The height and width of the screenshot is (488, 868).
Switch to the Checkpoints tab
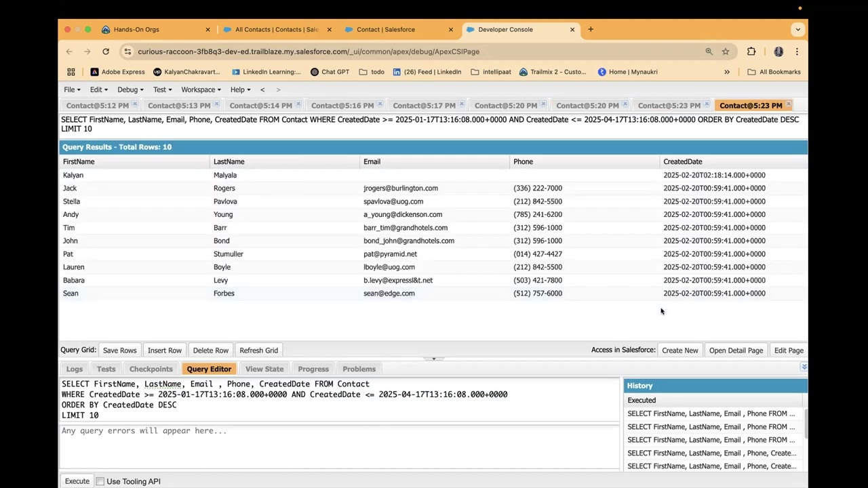click(x=151, y=369)
